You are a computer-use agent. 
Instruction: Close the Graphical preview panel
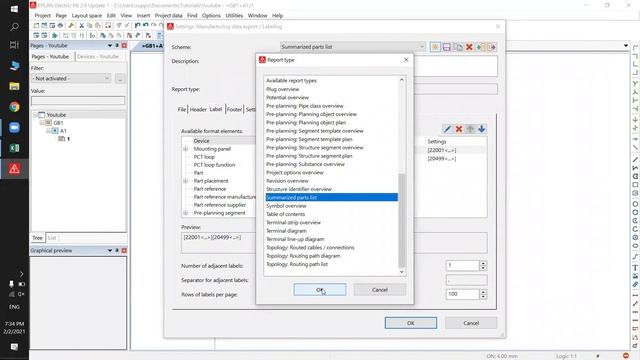coord(124,250)
